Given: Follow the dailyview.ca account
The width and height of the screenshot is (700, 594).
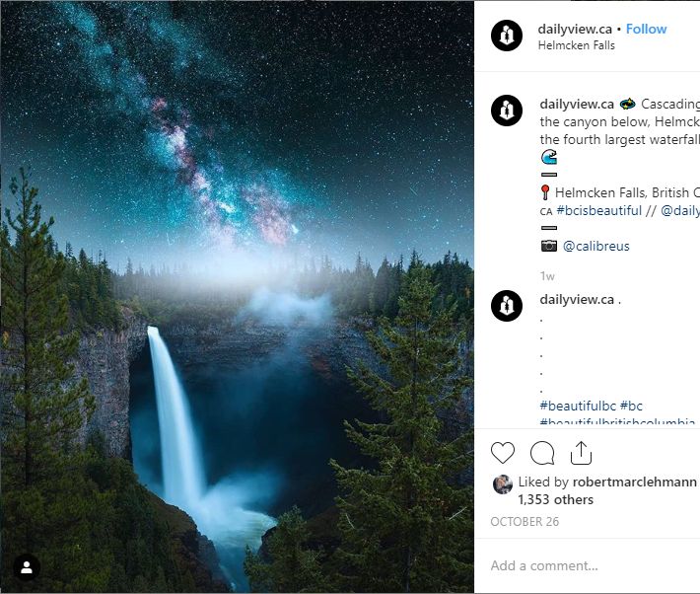Looking at the screenshot, I should coord(646,29).
